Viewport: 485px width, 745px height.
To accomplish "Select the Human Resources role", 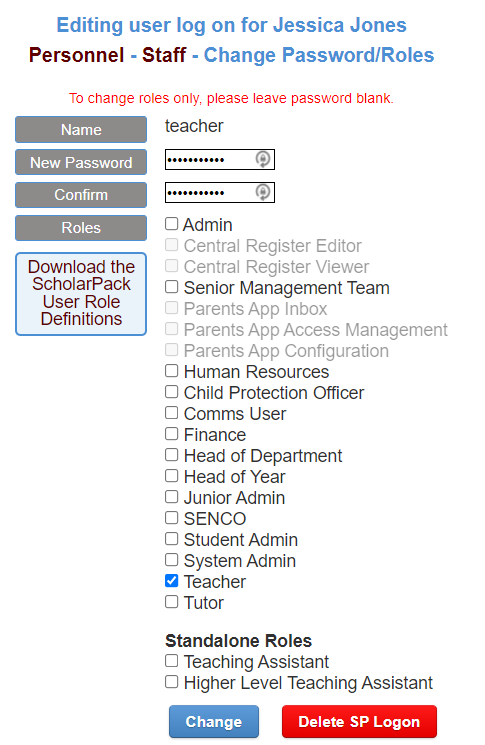I will pos(171,371).
